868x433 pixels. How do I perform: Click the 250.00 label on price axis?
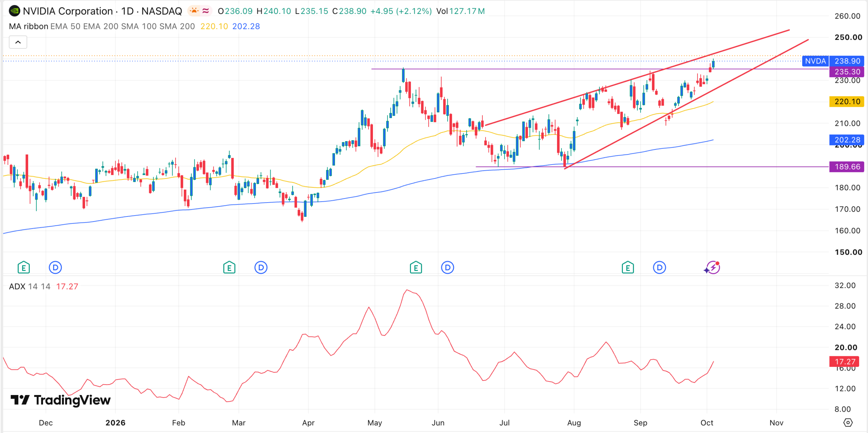pyautogui.click(x=848, y=37)
